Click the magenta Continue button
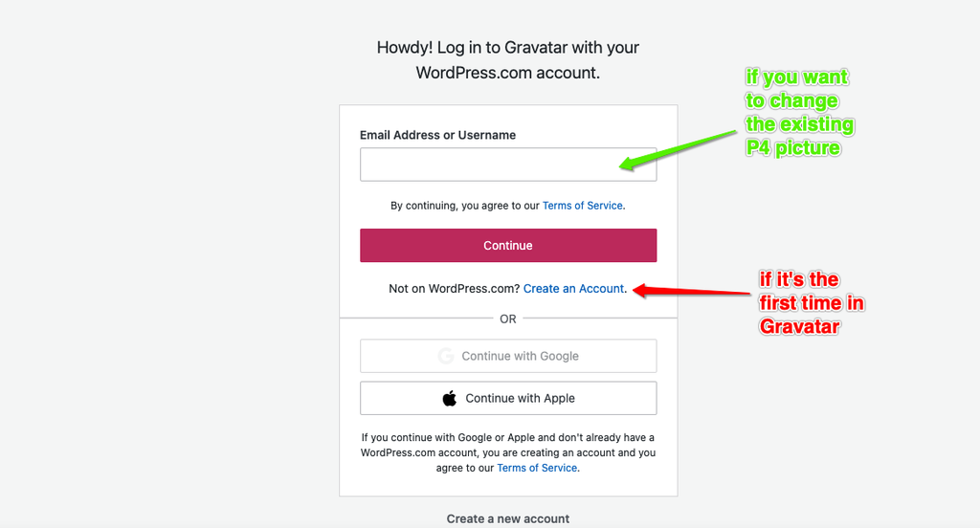 click(508, 246)
